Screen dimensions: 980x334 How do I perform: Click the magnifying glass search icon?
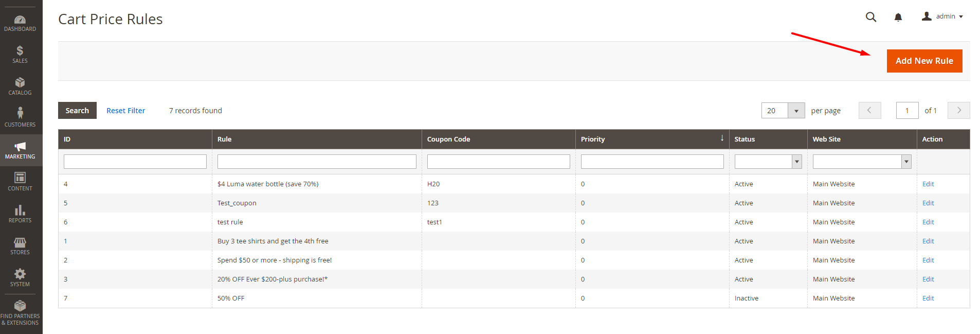(870, 17)
